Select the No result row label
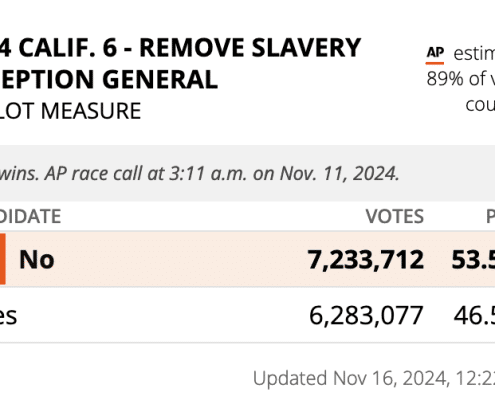The image size is (495, 400). coord(37,259)
